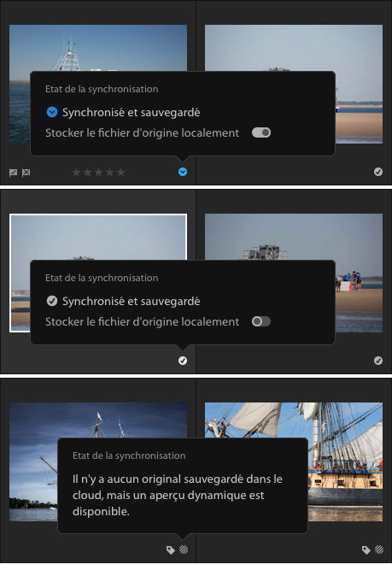Click the keyword tag icon under the tall ship sails photo

click(x=366, y=549)
